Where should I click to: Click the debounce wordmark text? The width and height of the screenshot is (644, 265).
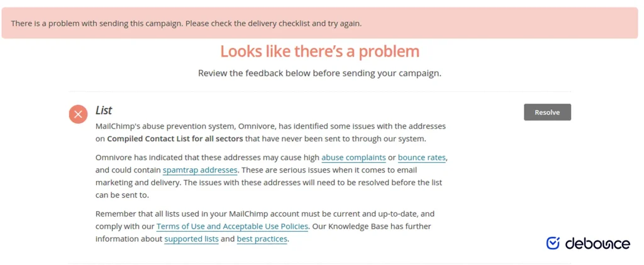(597, 244)
